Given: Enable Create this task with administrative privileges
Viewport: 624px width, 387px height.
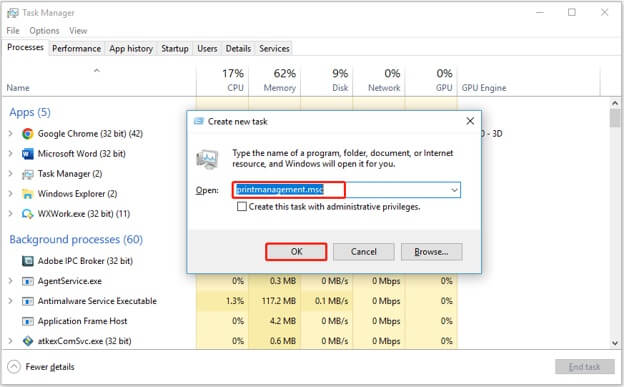Looking at the screenshot, I should click(242, 207).
